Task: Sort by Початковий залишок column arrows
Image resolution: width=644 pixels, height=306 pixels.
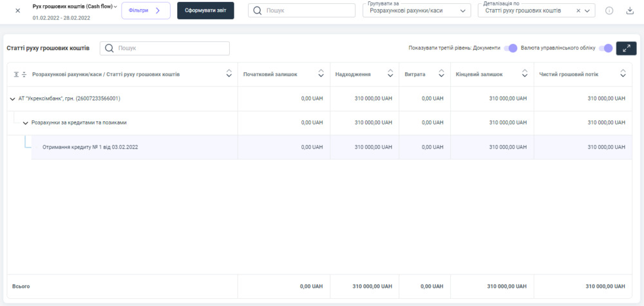Action: 321,74
